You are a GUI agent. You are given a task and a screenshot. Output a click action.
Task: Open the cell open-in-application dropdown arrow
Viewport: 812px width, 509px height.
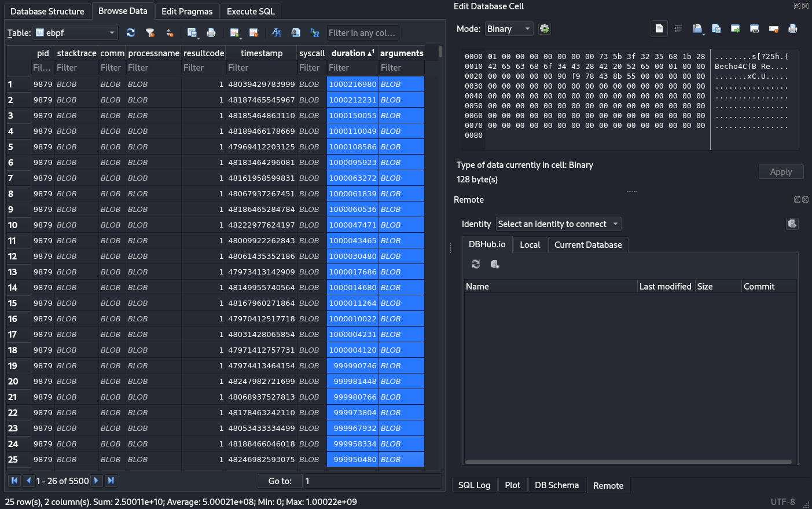coord(703,34)
